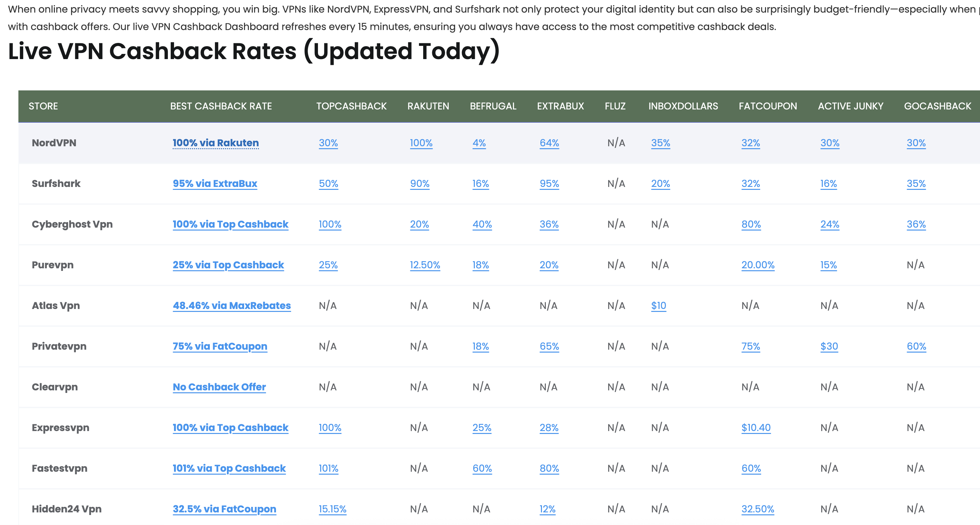This screenshot has width=980, height=525.
Task: Click the 'Atlas Vpn' store name
Action: pyautogui.click(x=56, y=306)
